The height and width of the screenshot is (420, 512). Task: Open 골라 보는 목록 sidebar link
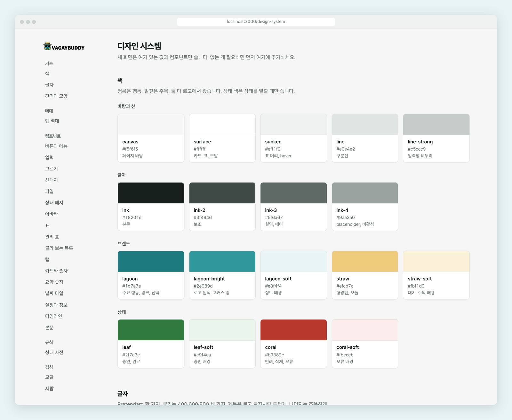[x=59, y=248]
